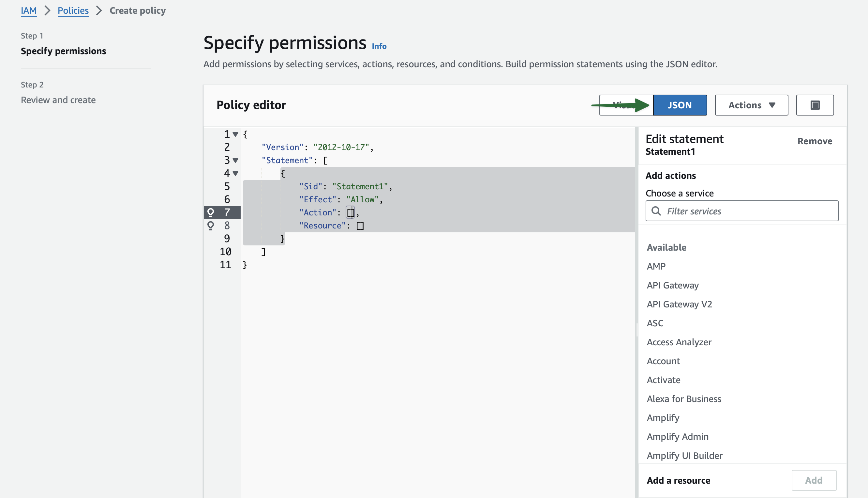Switch to JSON editor mode
Screen dimensions: 868x498
[x=679, y=105]
